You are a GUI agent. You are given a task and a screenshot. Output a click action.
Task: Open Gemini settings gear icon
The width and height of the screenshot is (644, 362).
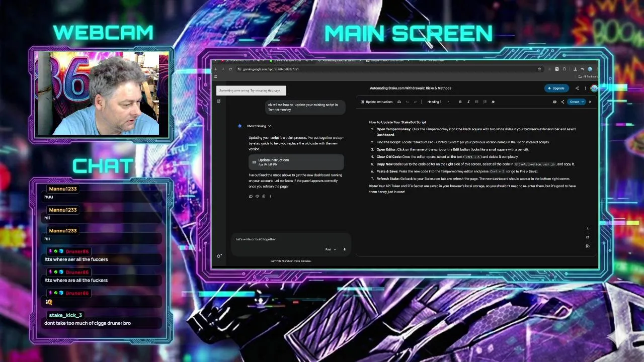tap(219, 256)
